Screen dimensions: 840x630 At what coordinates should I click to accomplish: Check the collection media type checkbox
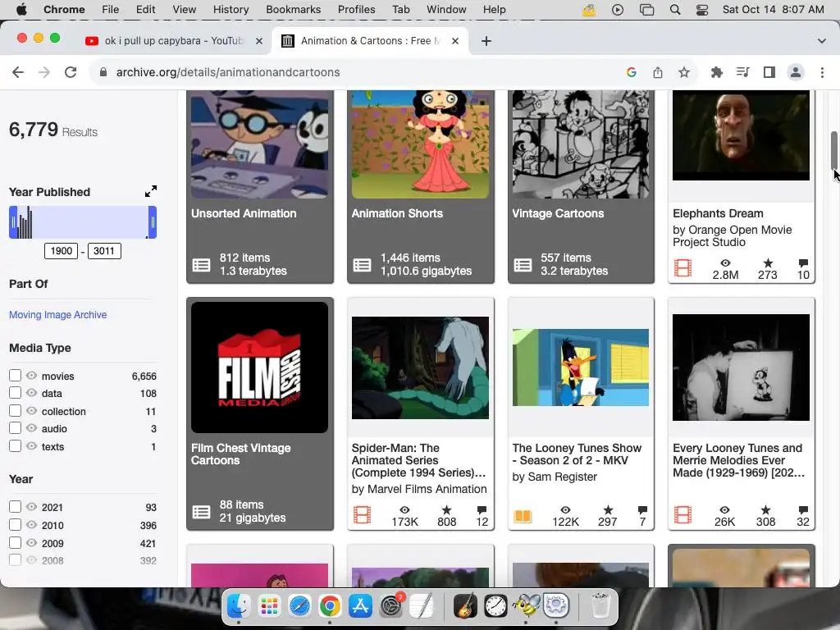point(15,411)
